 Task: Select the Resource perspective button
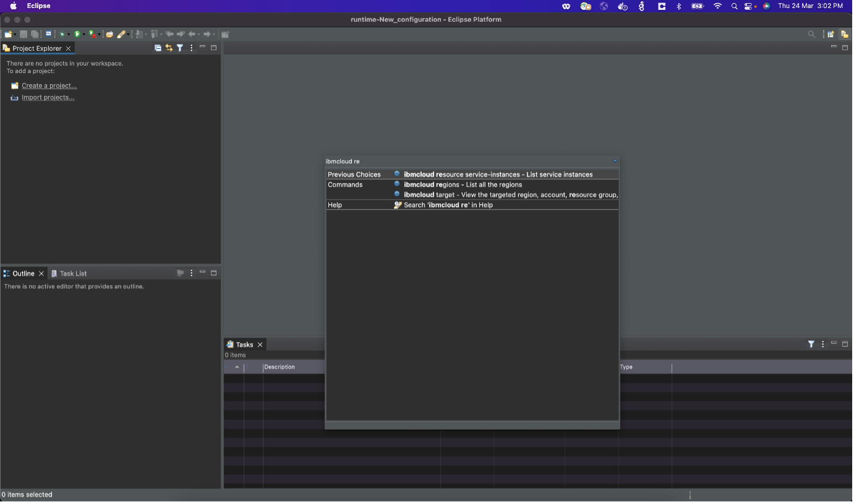click(x=844, y=34)
